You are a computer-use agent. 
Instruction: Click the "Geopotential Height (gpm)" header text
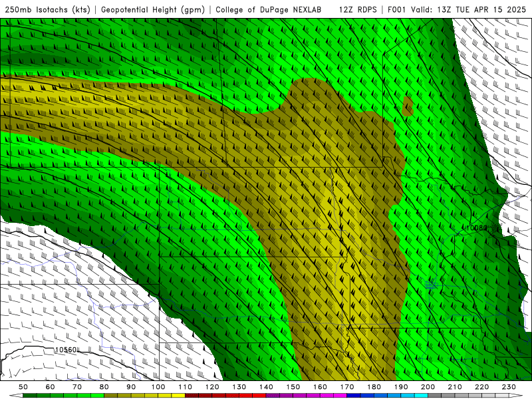click(x=153, y=9)
